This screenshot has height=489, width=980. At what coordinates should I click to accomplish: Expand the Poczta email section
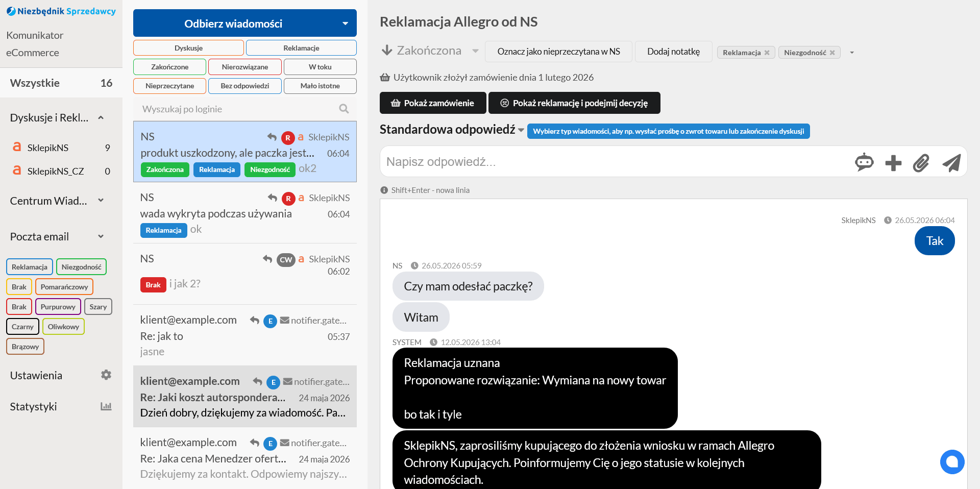pyautogui.click(x=101, y=236)
